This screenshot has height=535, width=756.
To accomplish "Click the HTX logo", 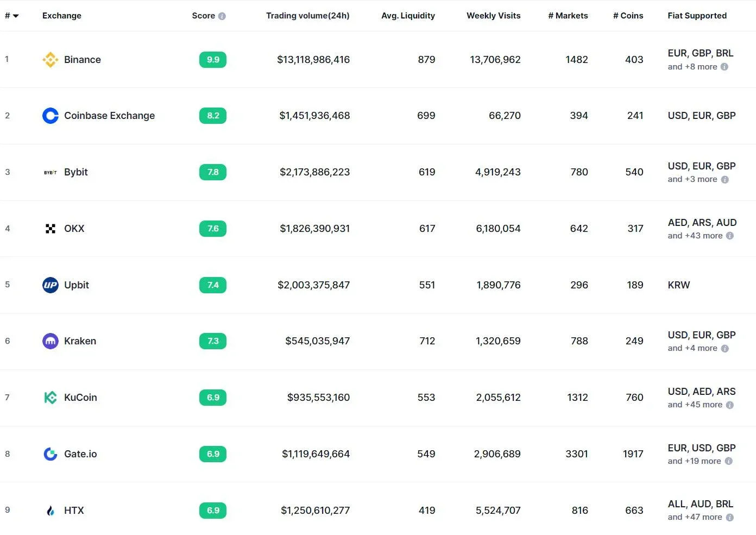I will click(50, 510).
